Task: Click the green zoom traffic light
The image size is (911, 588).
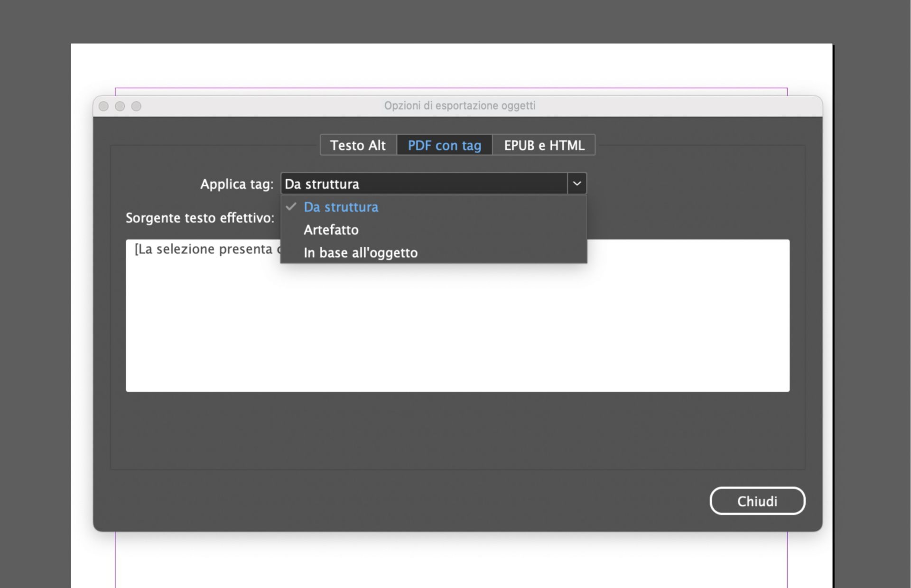Action: point(136,106)
